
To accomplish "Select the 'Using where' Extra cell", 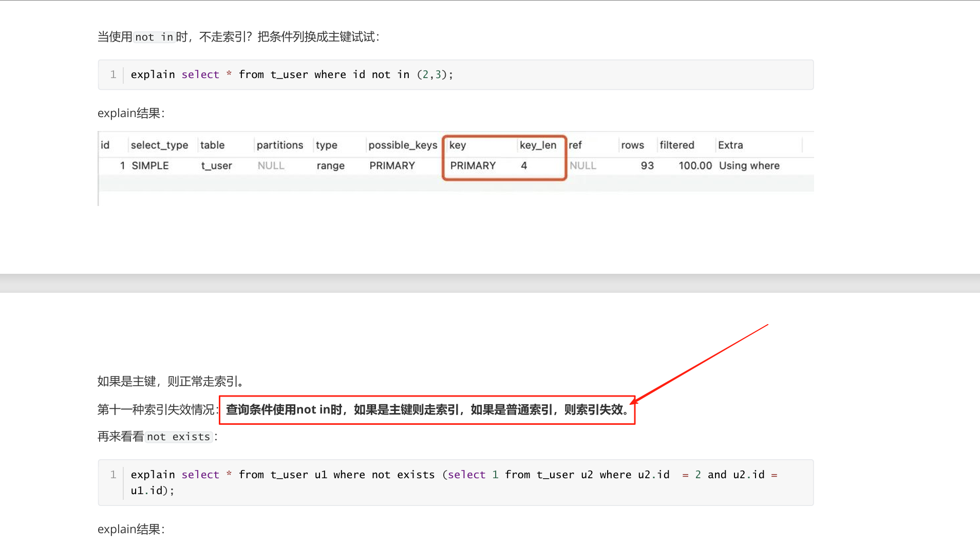I will 749,166.
